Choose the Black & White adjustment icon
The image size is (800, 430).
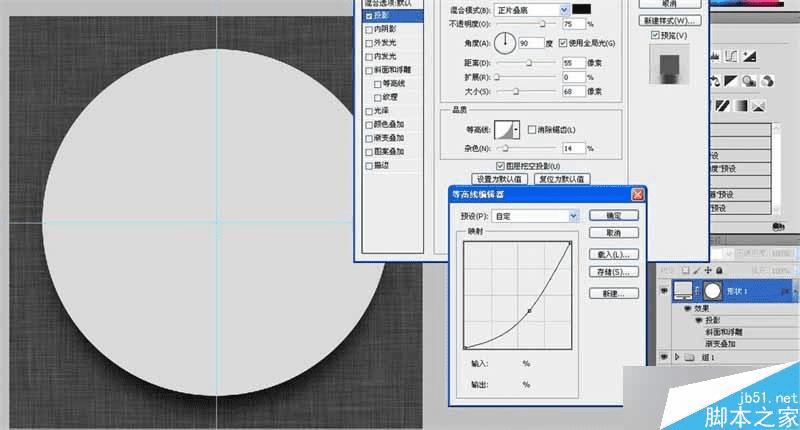pos(731,81)
